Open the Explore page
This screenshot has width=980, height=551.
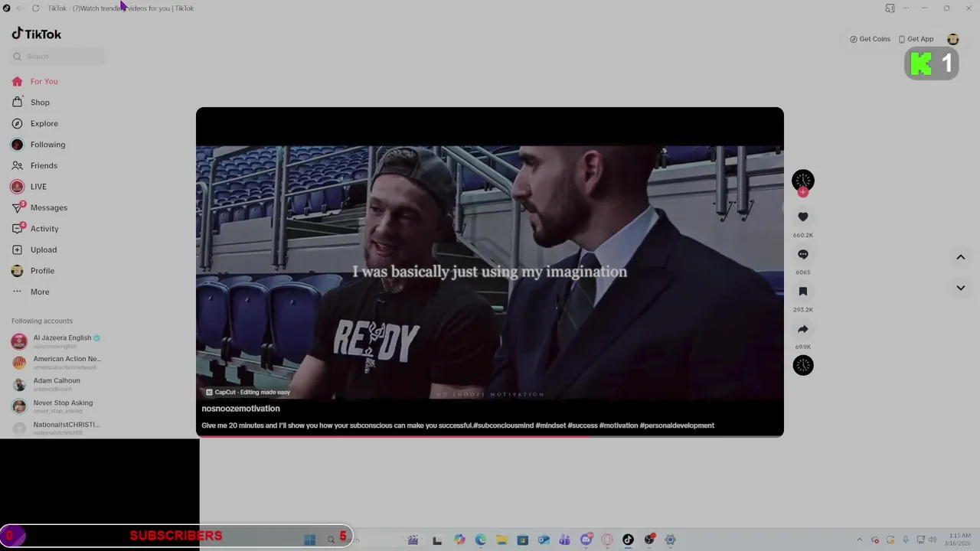click(x=44, y=123)
